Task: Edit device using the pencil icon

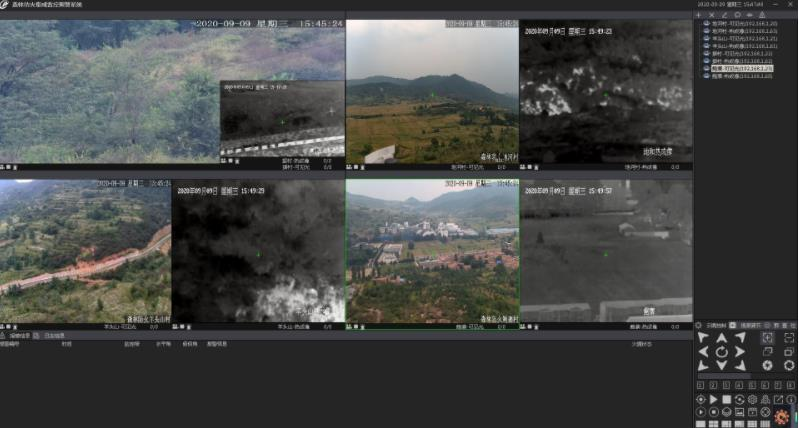Action: 725,15
